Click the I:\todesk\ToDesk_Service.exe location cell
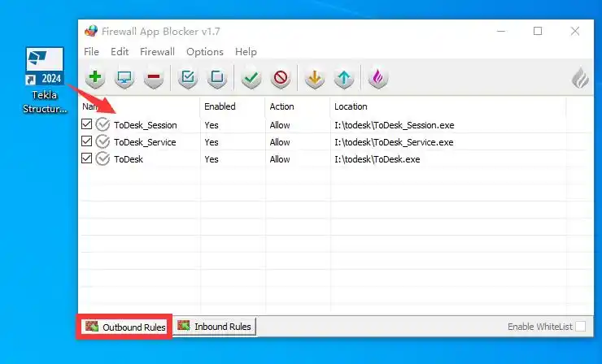Screen dimensions: 602x364 coord(394,142)
